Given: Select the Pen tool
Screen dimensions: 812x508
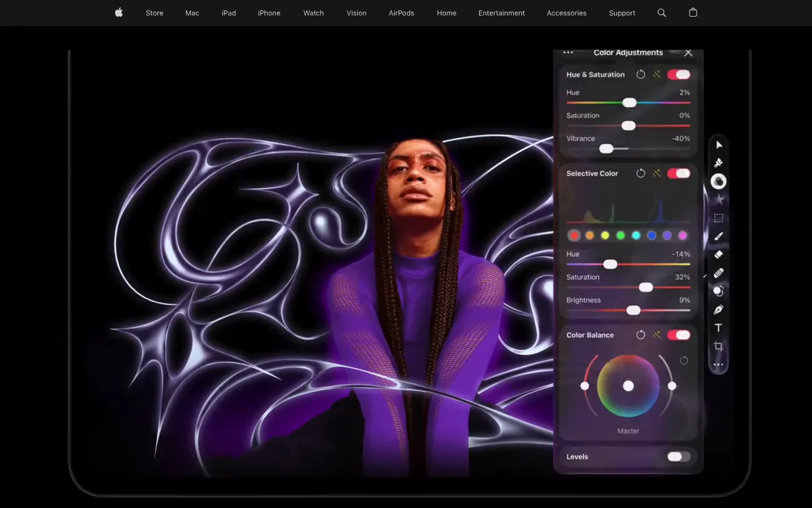Looking at the screenshot, I should point(719,309).
